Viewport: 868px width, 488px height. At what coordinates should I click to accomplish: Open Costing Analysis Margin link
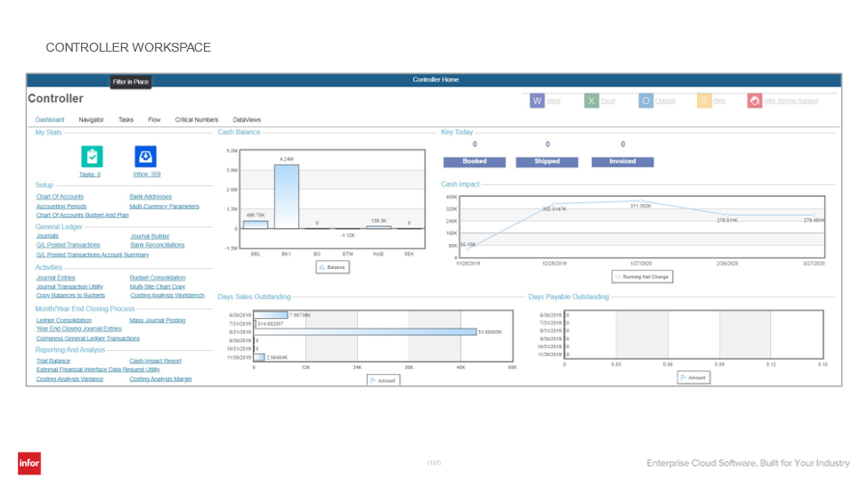[x=160, y=379]
